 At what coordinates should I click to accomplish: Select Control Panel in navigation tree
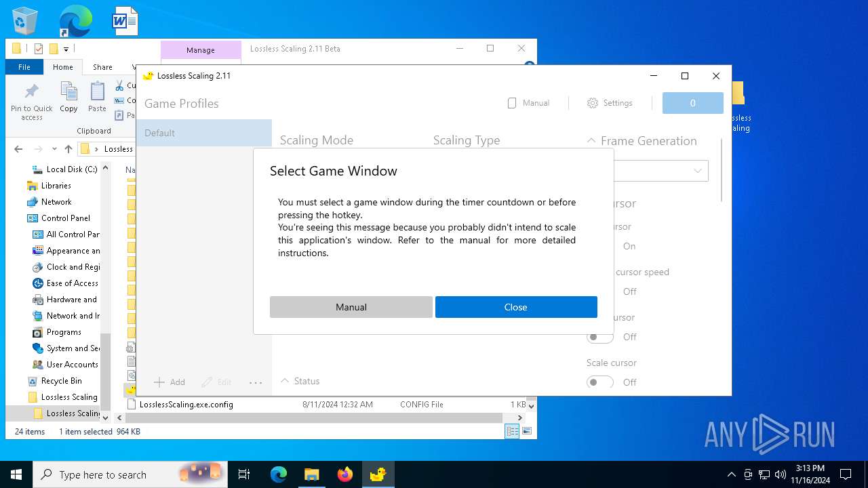(65, 218)
